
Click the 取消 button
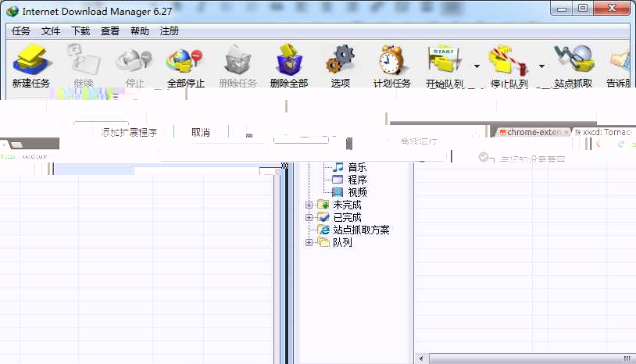201,132
